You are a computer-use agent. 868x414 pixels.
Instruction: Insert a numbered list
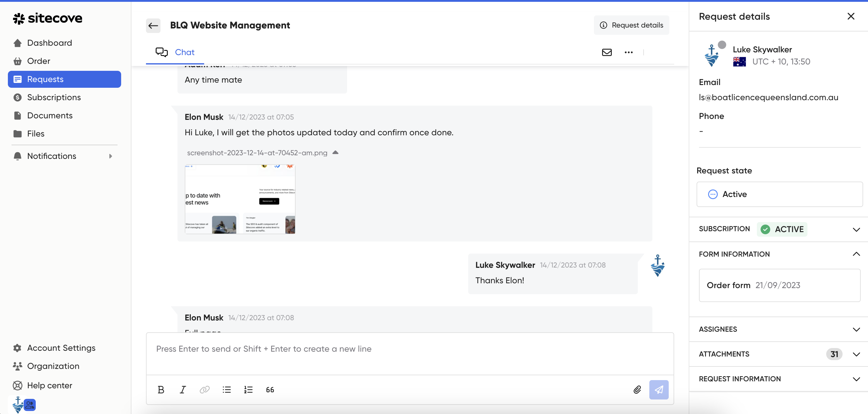click(x=248, y=389)
